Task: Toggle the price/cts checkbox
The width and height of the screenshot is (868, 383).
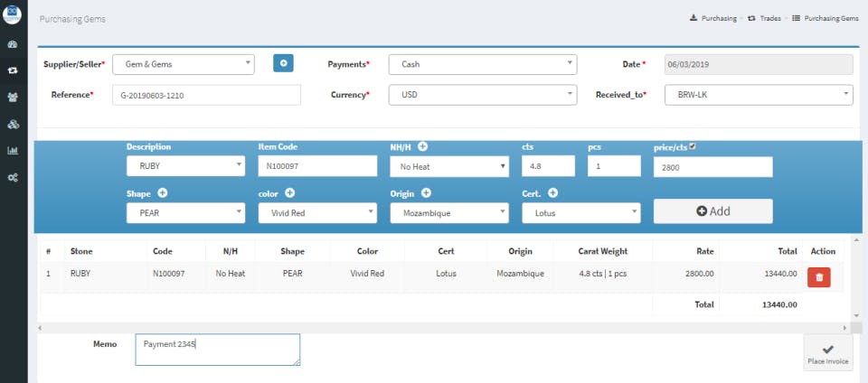Action: point(692,147)
